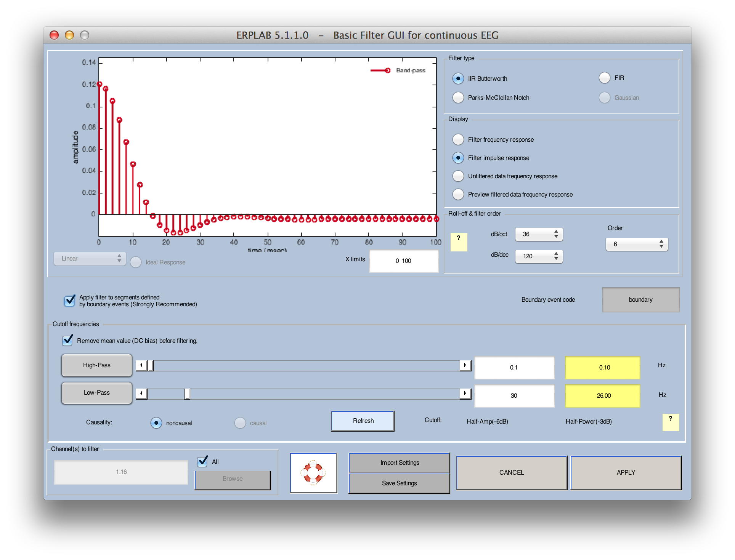Select the FIR filter type
735x560 pixels.
pos(605,78)
